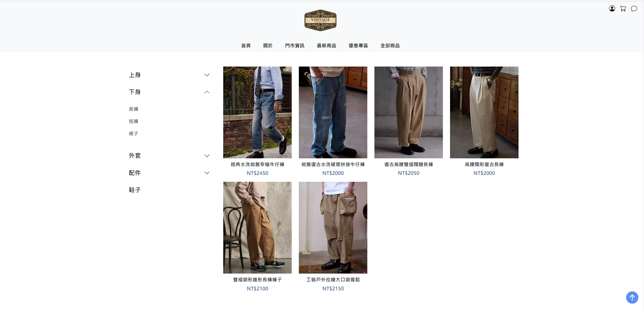
Task: Click the NT$2150 price
Action: tap(333, 289)
